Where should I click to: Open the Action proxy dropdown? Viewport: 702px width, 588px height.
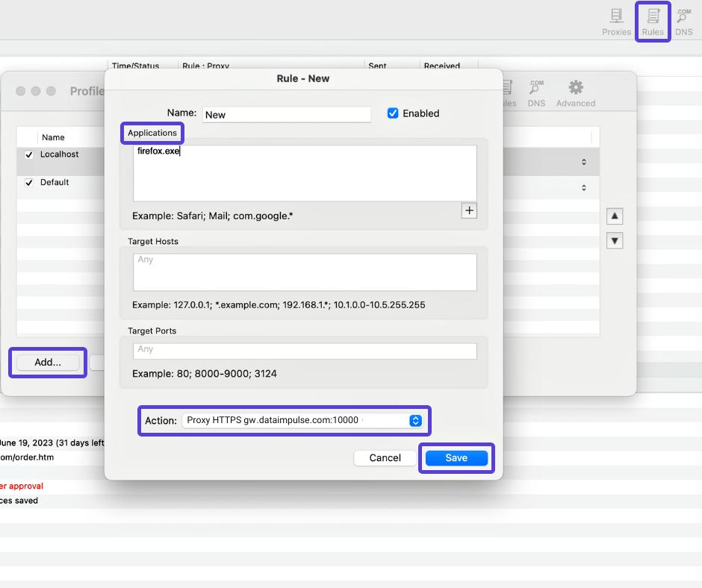pyautogui.click(x=302, y=420)
